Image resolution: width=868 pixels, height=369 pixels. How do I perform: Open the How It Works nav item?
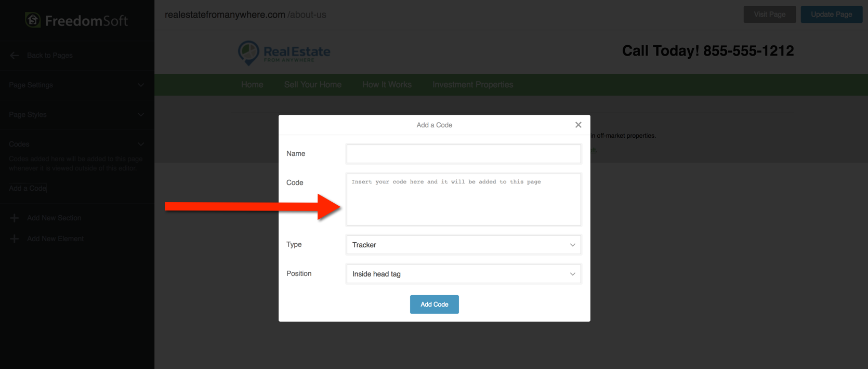[387, 85]
